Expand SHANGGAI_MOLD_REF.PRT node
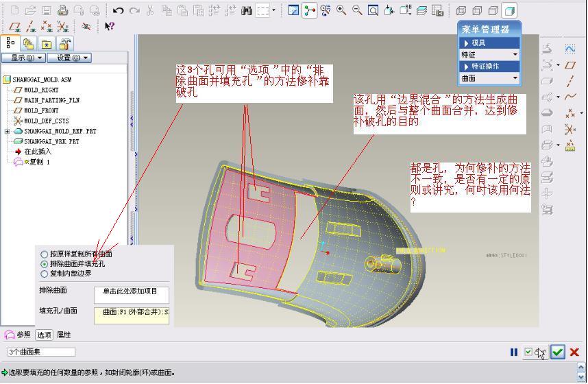 [7, 132]
